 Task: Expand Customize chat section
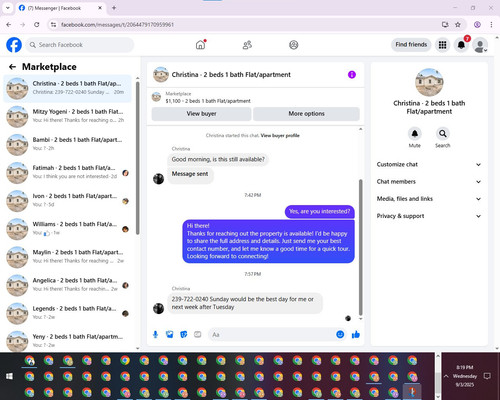(x=429, y=164)
